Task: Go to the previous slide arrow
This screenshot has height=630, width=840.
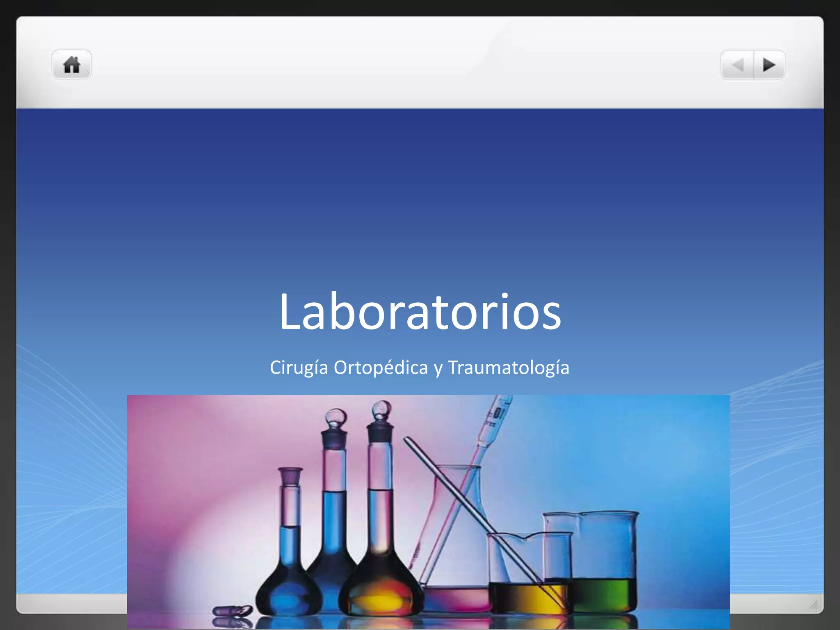Action: [737, 65]
